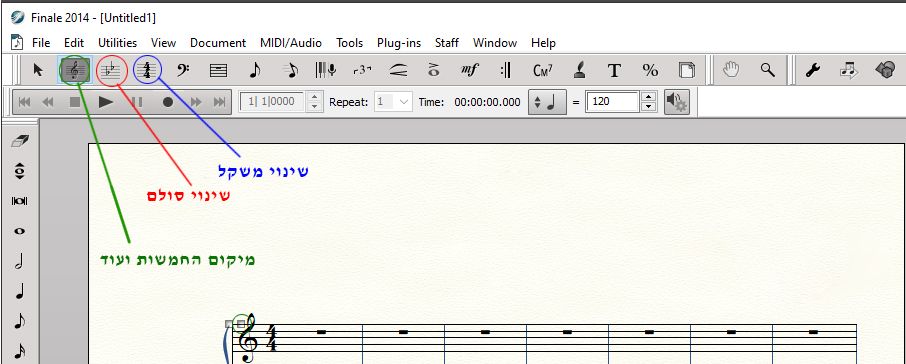Step back with the Rewind button
This screenshot has height=364, width=906.
pyautogui.click(x=48, y=102)
